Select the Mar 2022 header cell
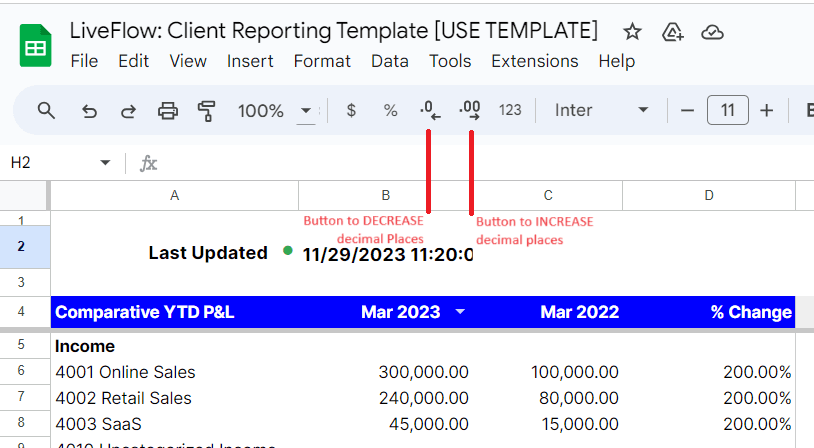 click(x=548, y=312)
